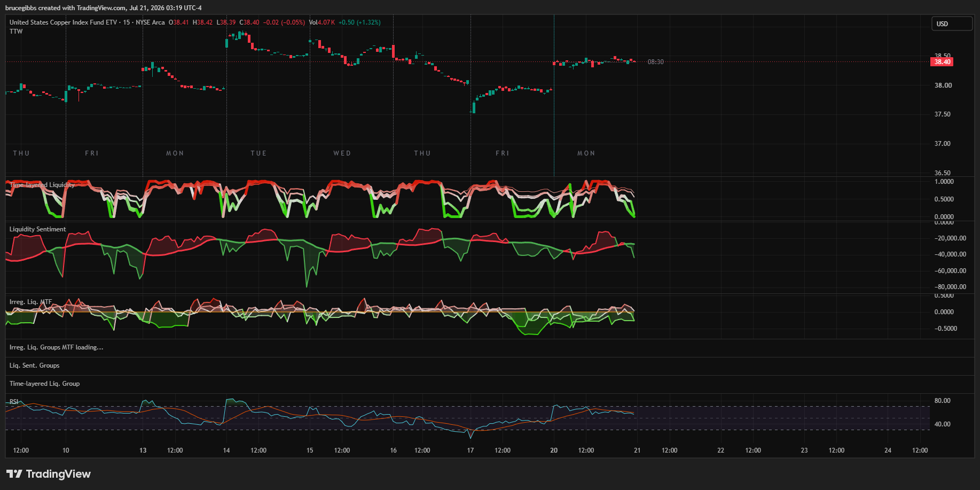Click the 80.00 RSI scale value
The width and height of the screenshot is (980, 490).
[943, 401]
